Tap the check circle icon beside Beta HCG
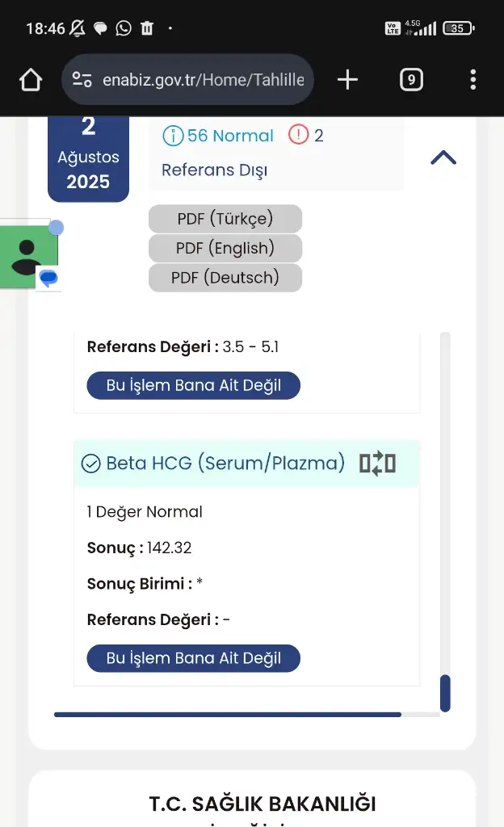The height and width of the screenshot is (827, 504). click(91, 464)
